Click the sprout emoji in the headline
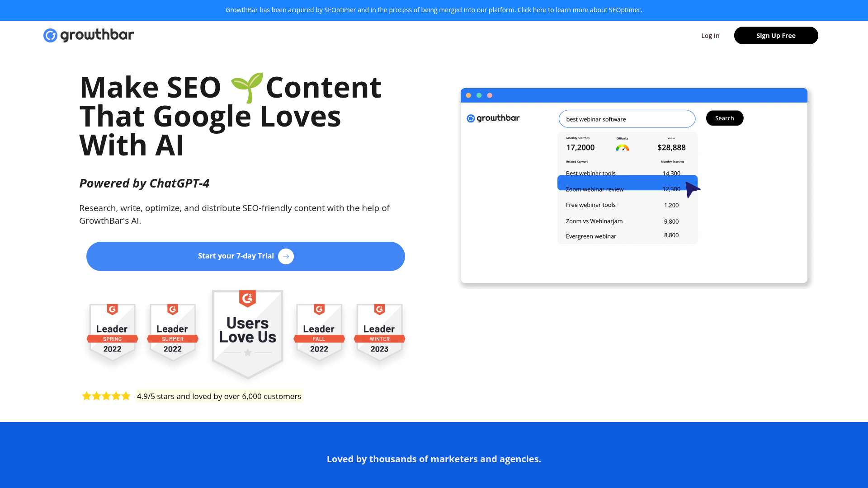Screen dimensions: 868x488 [247, 87]
